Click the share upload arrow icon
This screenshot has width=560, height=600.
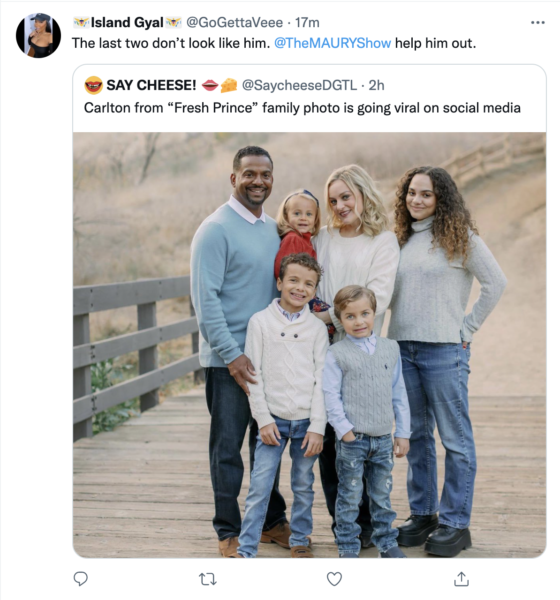click(x=461, y=579)
